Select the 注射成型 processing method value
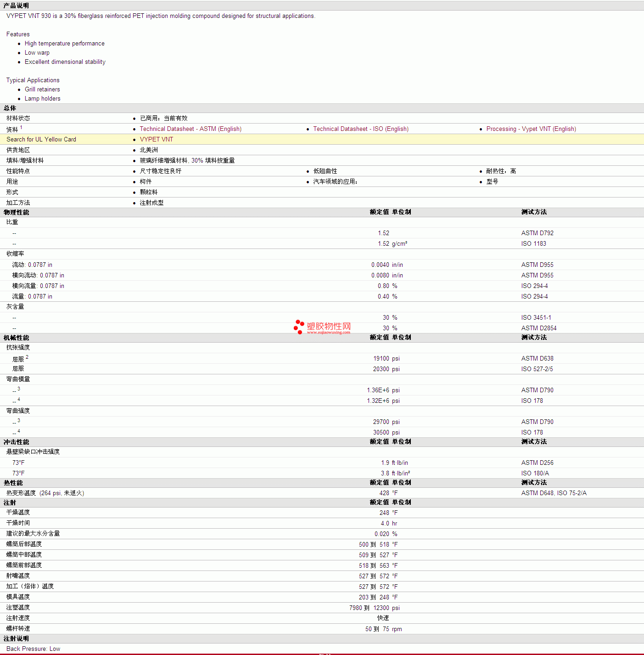 (152, 203)
